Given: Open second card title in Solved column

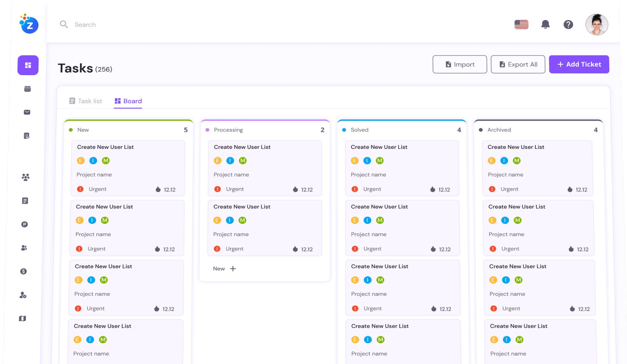Looking at the screenshot, I should [x=379, y=207].
